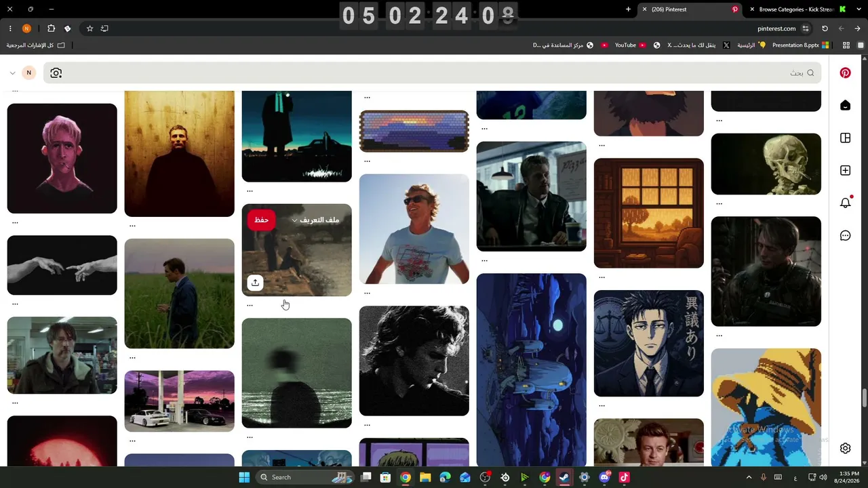Click the Pinterest بحث search field
The width and height of the screenshot is (868, 488).
tap(433, 73)
